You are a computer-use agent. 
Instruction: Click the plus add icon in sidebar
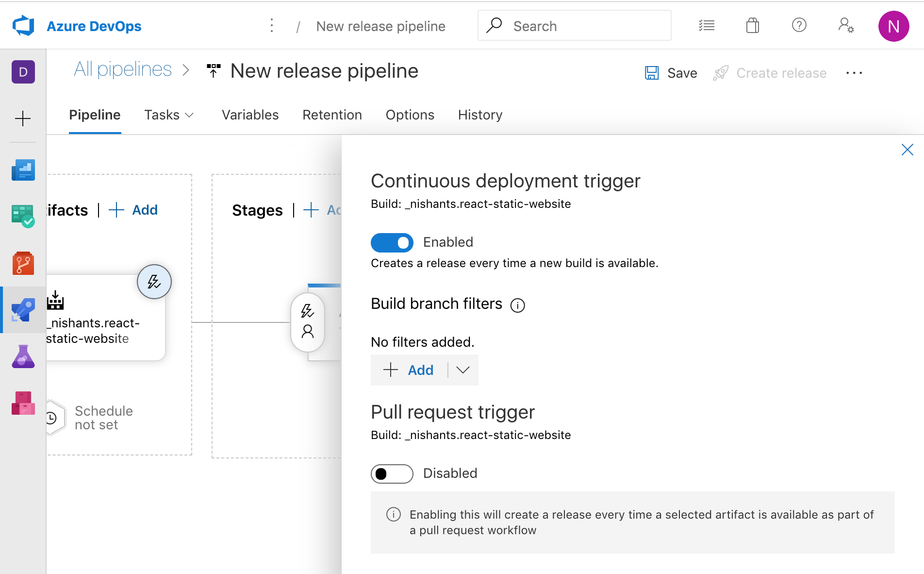click(23, 118)
